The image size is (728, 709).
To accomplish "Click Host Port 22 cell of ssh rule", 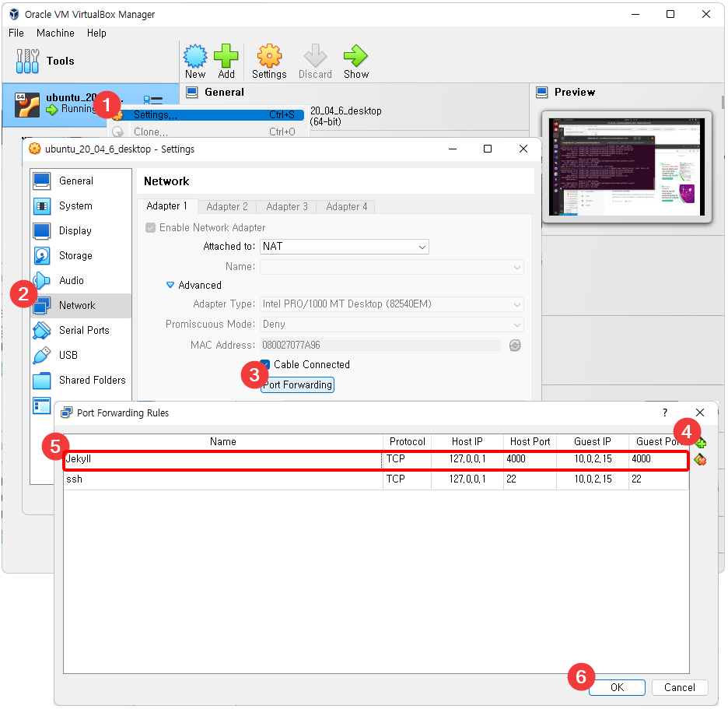I will (530, 479).
